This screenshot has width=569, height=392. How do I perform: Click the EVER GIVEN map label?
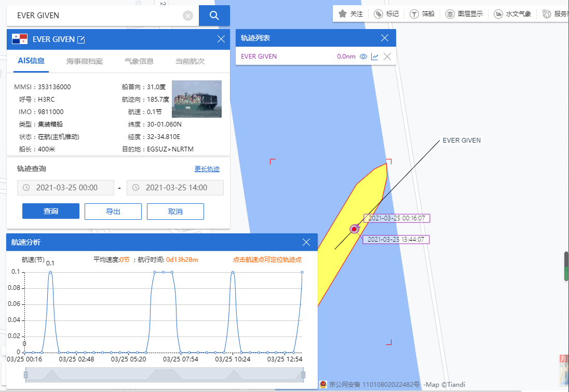pyautogui.click(x=462, y=140)
